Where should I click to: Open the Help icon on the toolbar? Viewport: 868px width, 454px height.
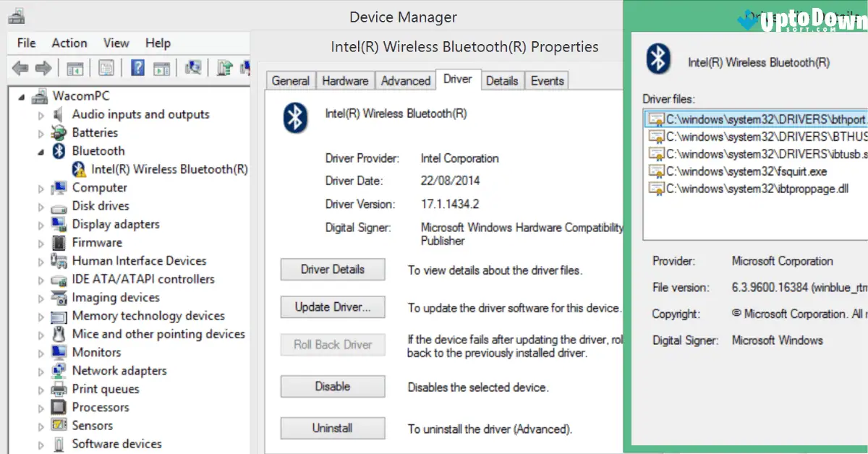(x=137, y=67)
